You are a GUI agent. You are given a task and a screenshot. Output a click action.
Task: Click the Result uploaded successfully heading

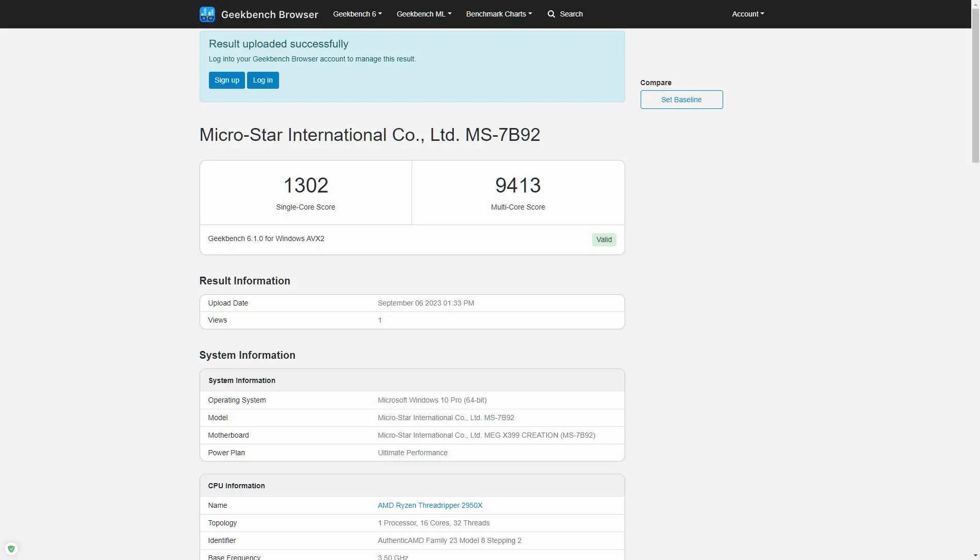coord(279,44)
